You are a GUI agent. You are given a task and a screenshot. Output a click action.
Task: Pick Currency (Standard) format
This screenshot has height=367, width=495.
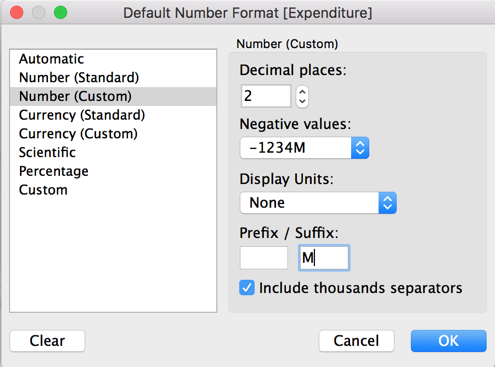pyautogui.click(x=113, y=115)
